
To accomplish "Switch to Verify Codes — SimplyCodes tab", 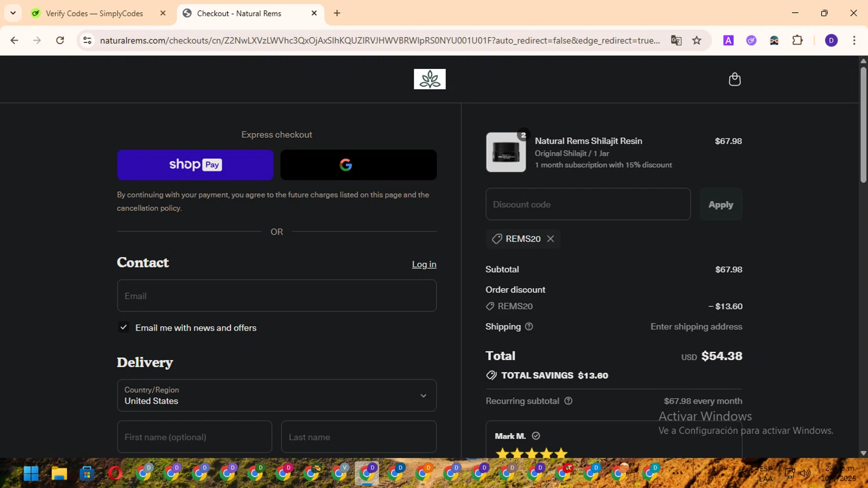I will click(x=94, y=13).
